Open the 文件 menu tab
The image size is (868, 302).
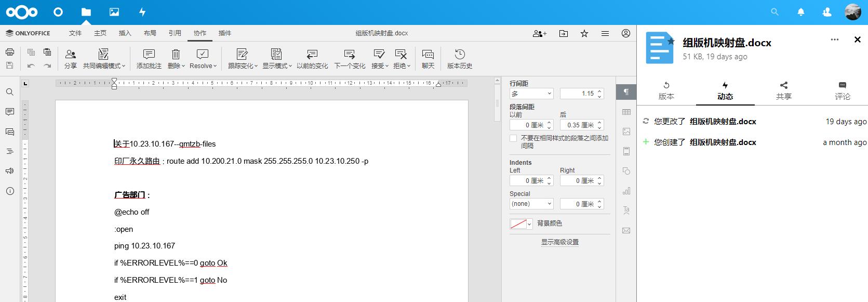[x=75, y=33]
